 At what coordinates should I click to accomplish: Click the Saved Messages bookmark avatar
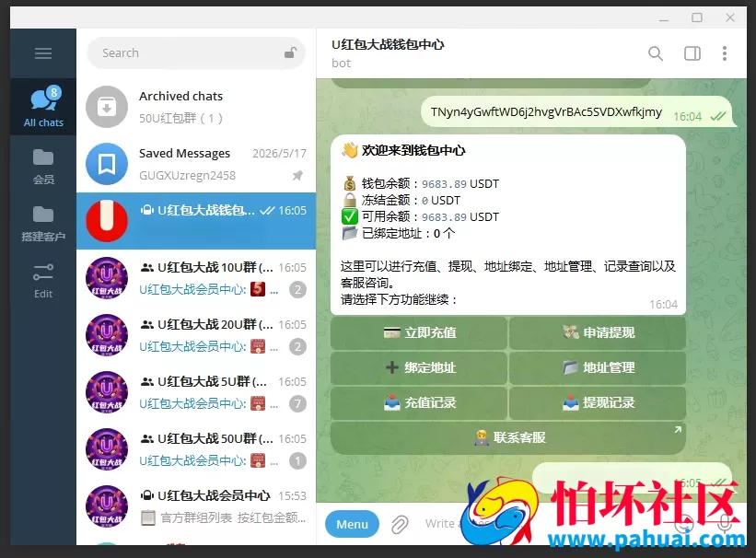107,164
